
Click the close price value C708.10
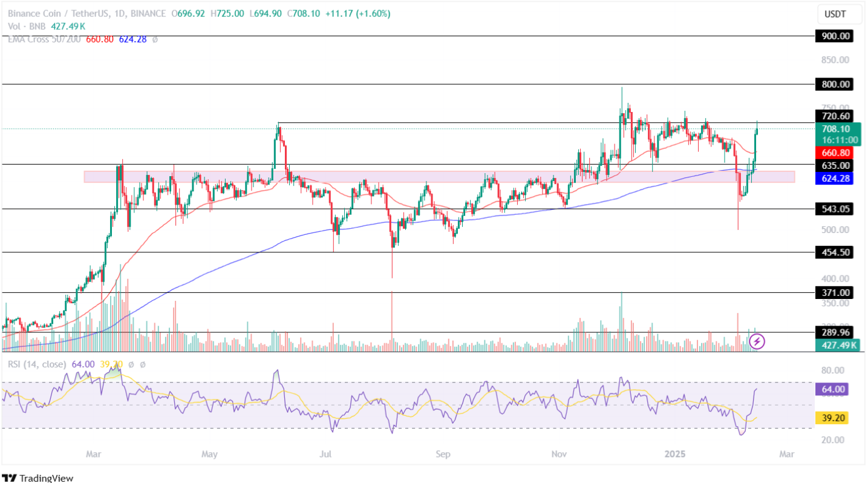click(304, 13)
